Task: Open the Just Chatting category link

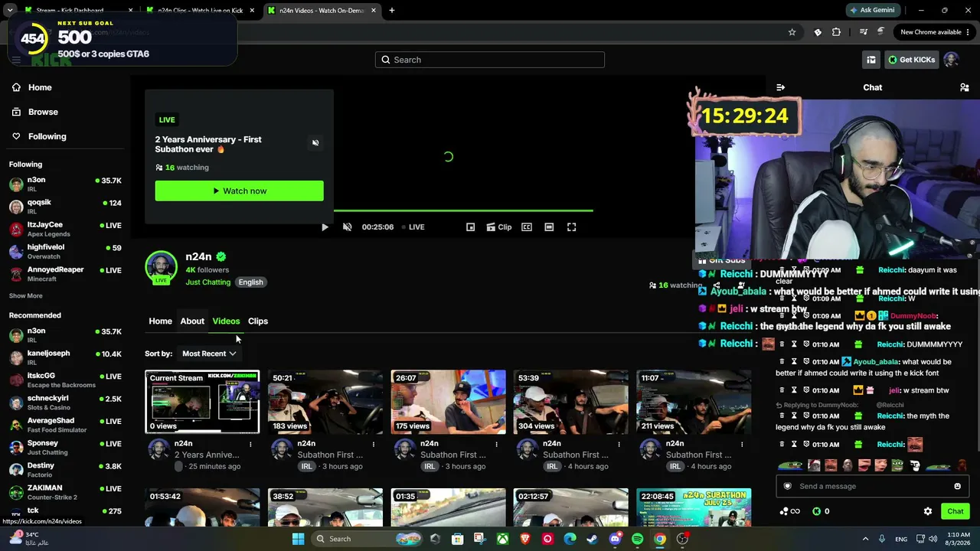Action: (207, 282)
